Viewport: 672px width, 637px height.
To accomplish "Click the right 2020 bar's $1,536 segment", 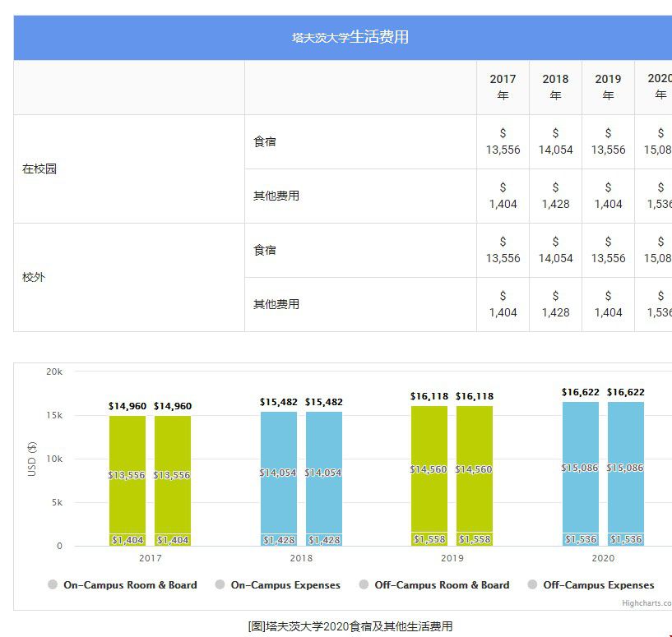I will tap(626, 539).
